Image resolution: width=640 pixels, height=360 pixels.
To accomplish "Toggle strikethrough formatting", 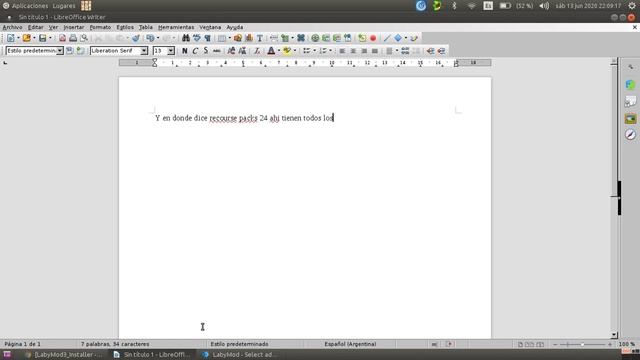I will click(217, 51).
